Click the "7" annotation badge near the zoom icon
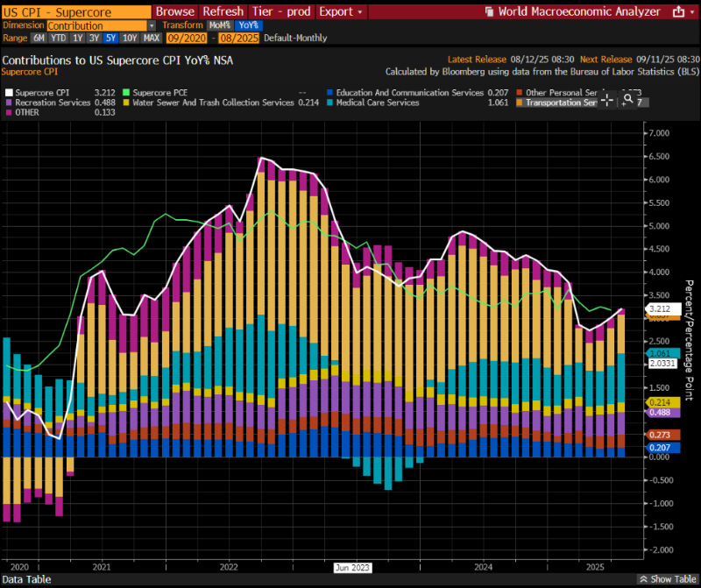This screenshot has width=701, height=588. pos(642,101)
